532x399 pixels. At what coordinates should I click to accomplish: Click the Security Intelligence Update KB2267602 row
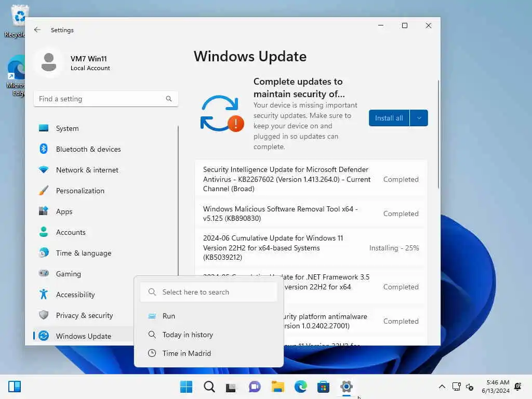[x=311, y=179]
